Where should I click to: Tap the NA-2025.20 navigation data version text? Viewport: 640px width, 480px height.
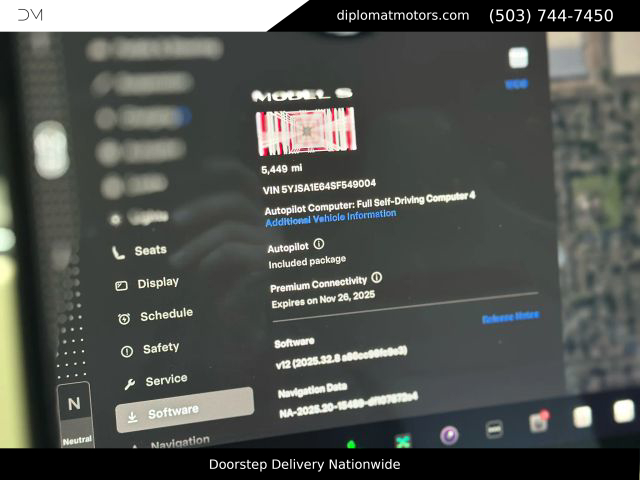click(x=348, y=406)
